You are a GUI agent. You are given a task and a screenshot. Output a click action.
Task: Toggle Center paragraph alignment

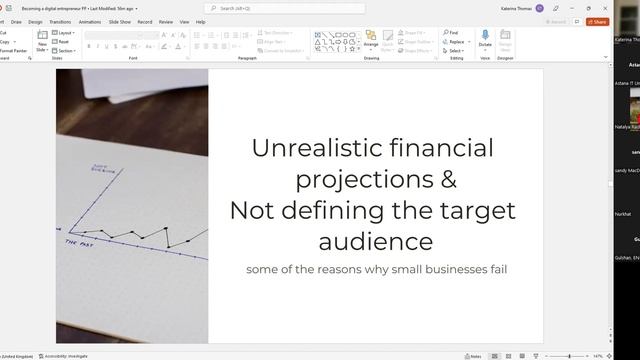coord(206,47)
